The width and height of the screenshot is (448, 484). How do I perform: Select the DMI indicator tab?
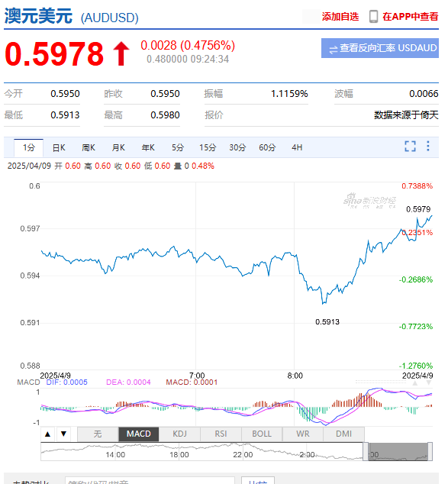point(343,434)
